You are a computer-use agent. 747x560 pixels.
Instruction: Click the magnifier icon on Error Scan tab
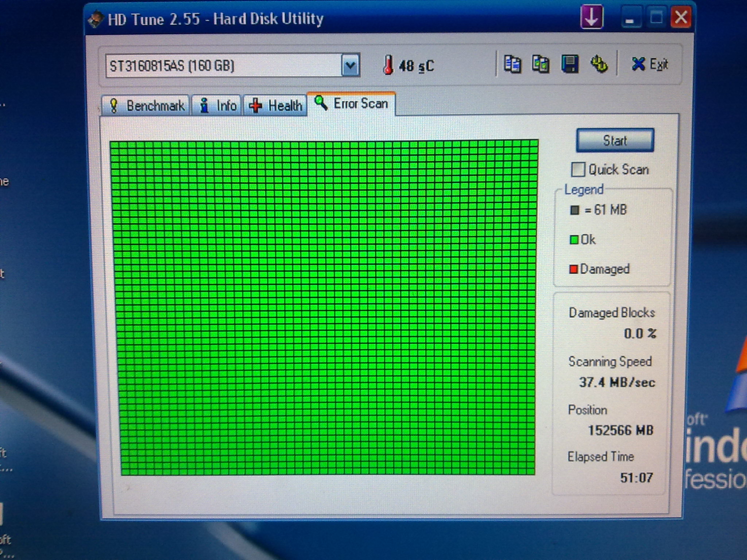(321, 103)
